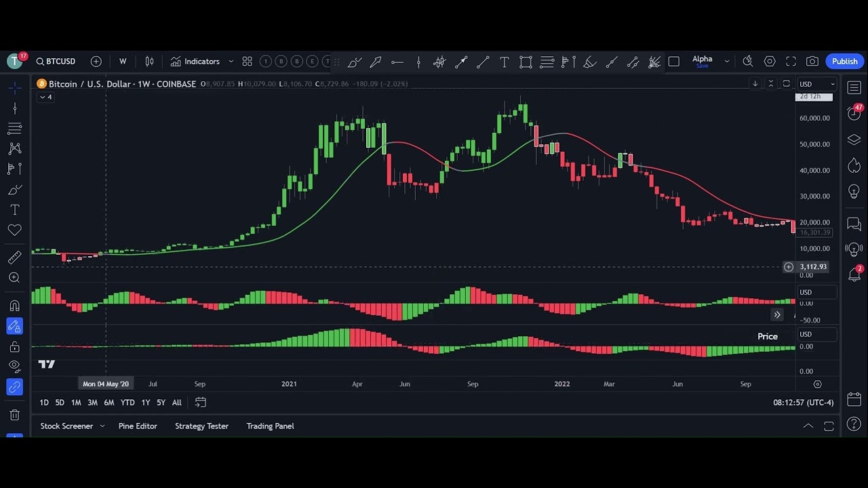Open the Strategy Tester tab

(201, 426)
